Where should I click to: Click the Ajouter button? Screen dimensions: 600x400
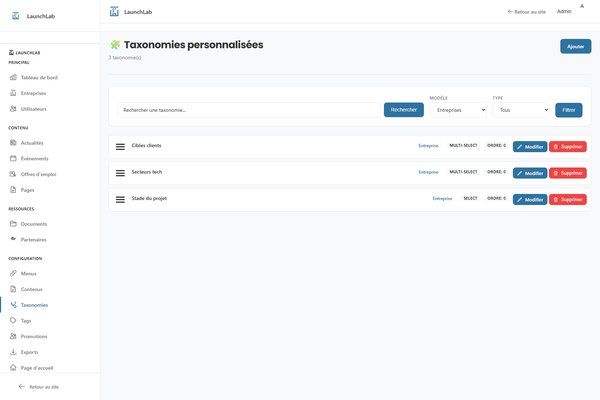575,46
